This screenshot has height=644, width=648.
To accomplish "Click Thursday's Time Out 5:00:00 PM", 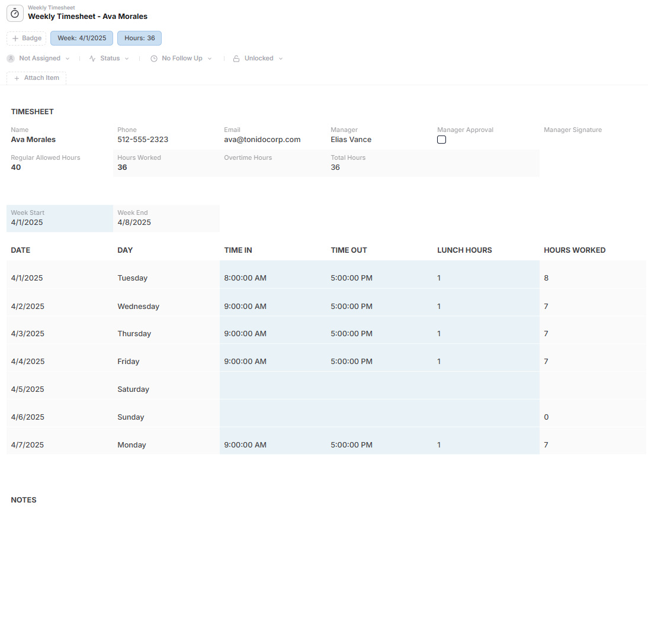I will 351,334.
